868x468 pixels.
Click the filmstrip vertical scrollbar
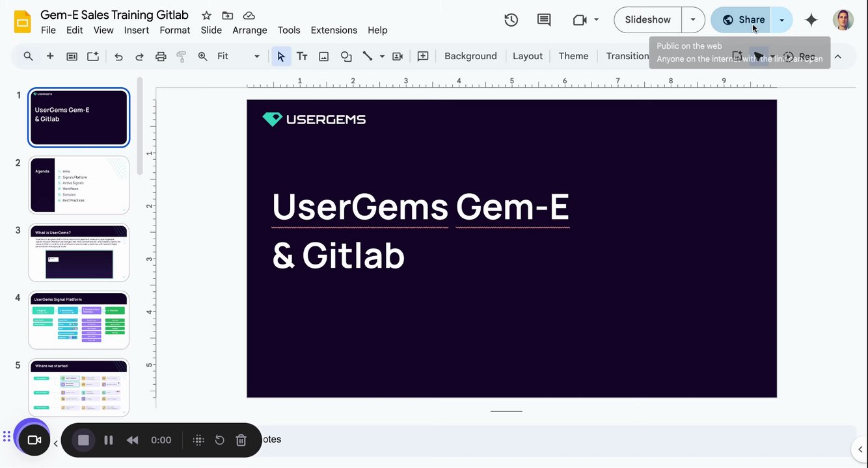click(139, 126)
